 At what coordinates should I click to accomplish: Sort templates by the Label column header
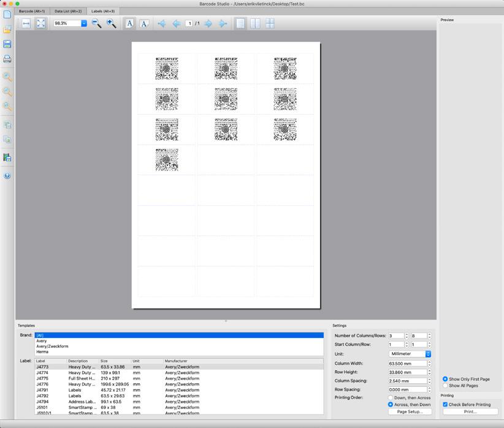coord(50,361)
